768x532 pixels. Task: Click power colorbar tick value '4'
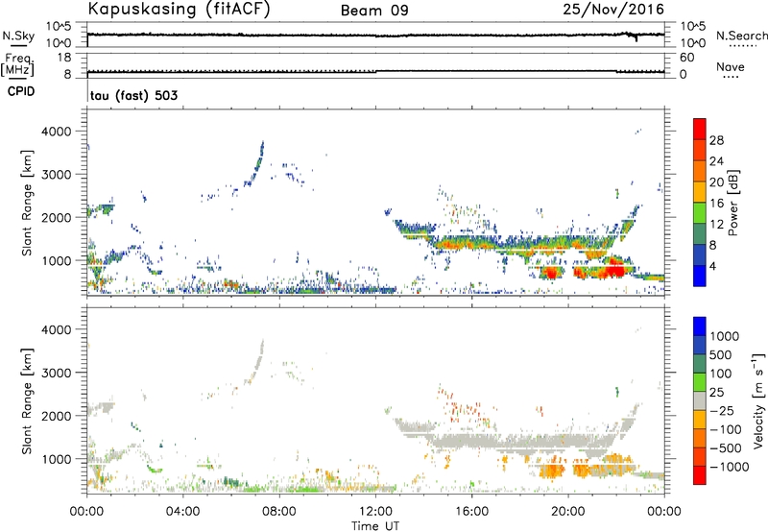pos(713,266)
